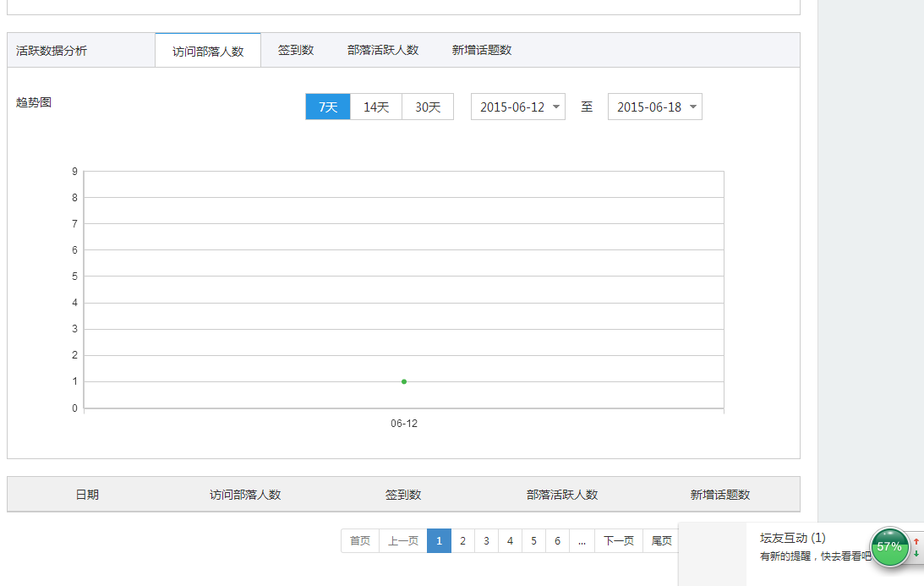
Task: Click the 新增话题数 table column header
Action: tap(720, 495)
